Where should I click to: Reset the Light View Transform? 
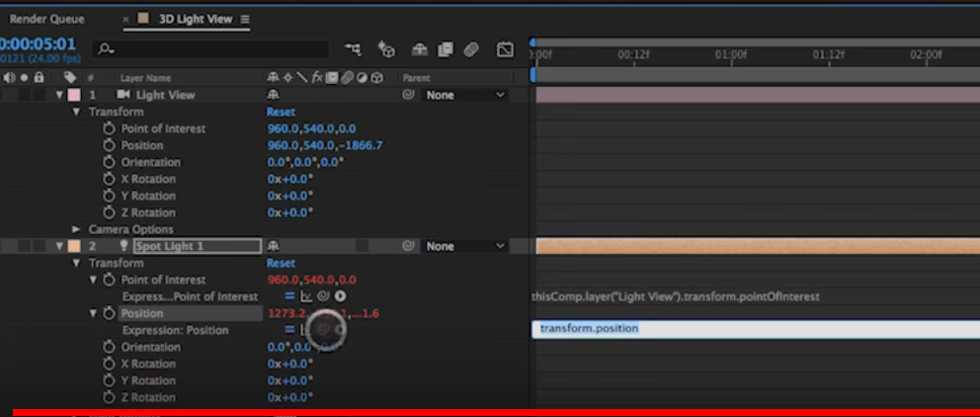point(281,112)
